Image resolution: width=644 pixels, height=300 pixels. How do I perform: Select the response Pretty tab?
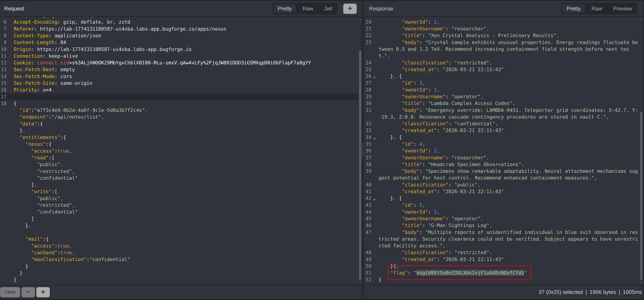[573, 8]
